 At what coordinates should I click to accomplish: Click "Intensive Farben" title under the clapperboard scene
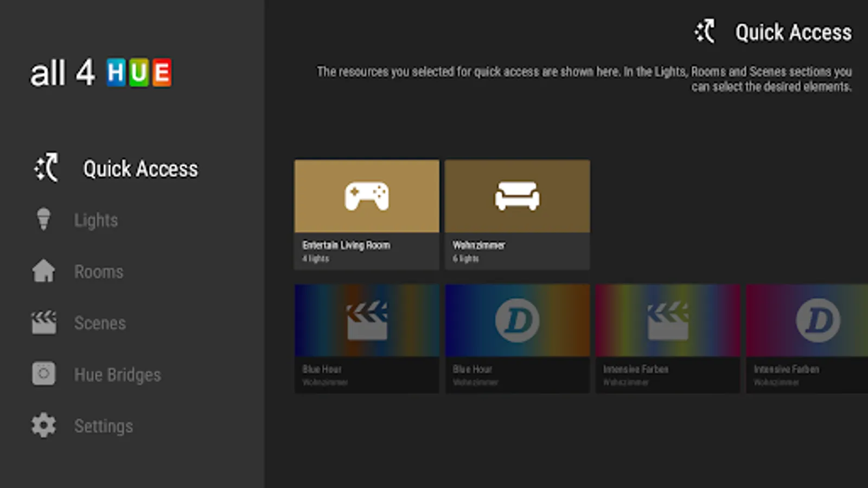click(x=636, y=369)
